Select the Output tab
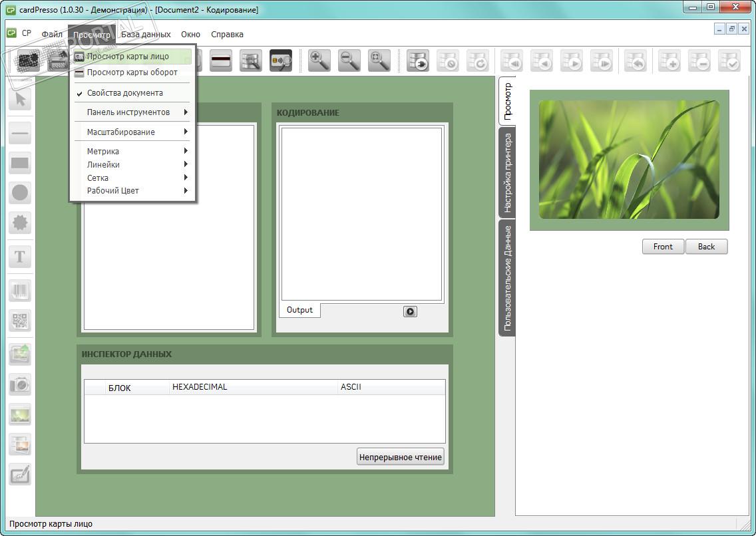The height and width of the screenshot is (536, 756). [299, 310]
